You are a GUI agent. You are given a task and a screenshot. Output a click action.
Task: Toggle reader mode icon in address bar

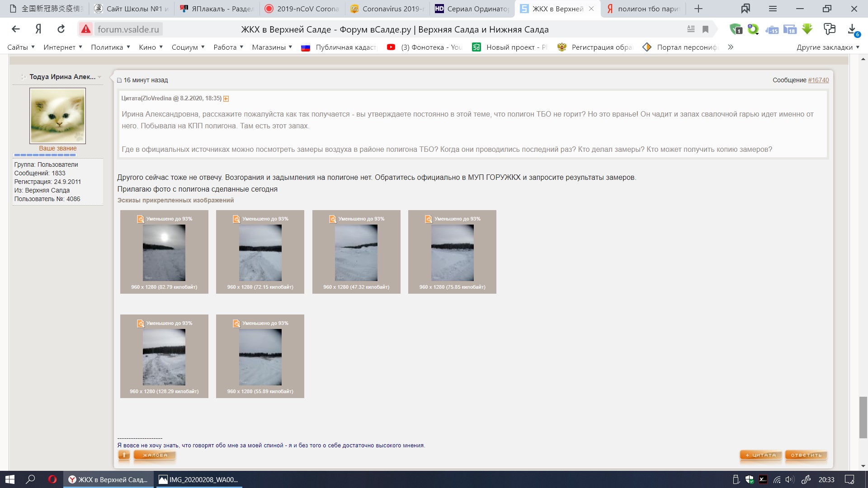pyautogui.click(x=691, y=29)
